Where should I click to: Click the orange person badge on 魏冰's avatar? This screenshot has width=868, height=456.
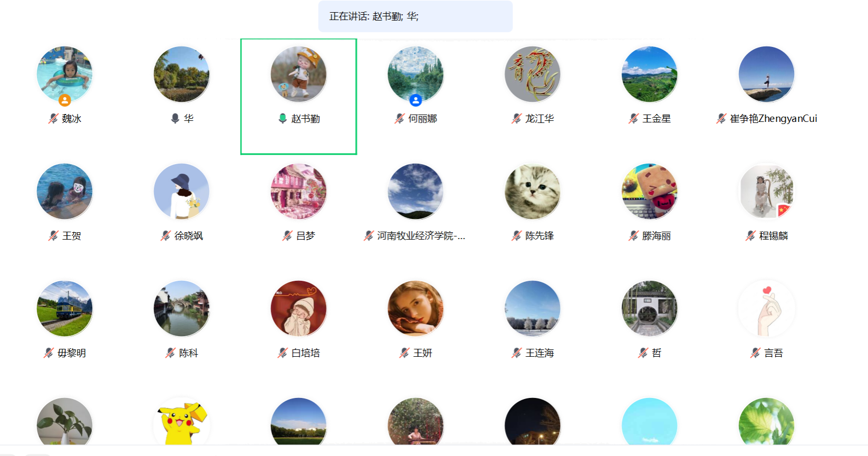[x=65, y=100]
